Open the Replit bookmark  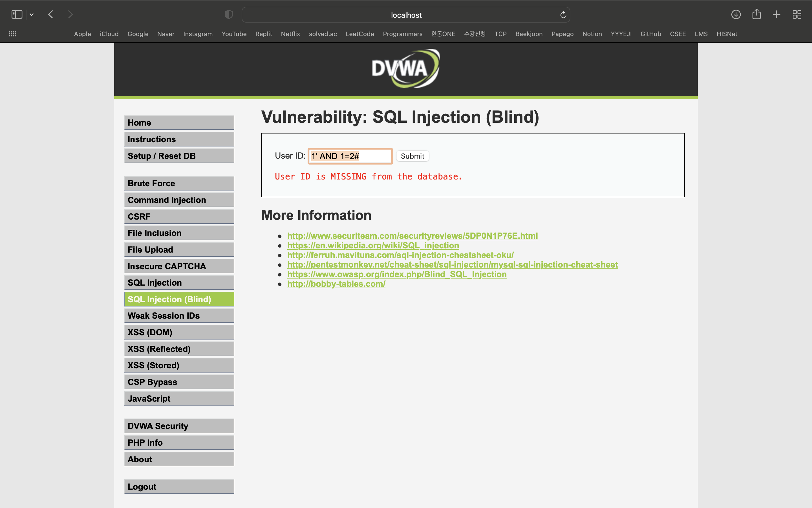pos(263,34)
